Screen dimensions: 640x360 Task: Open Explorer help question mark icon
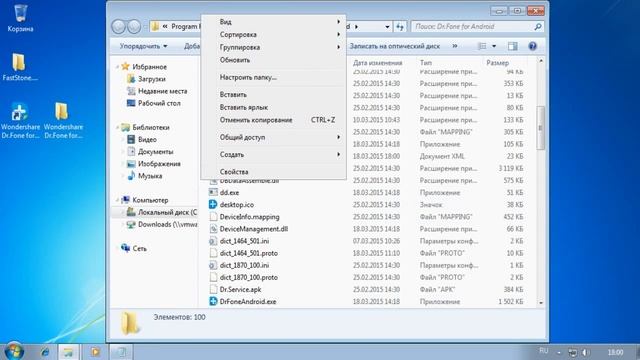click(532, 46)
